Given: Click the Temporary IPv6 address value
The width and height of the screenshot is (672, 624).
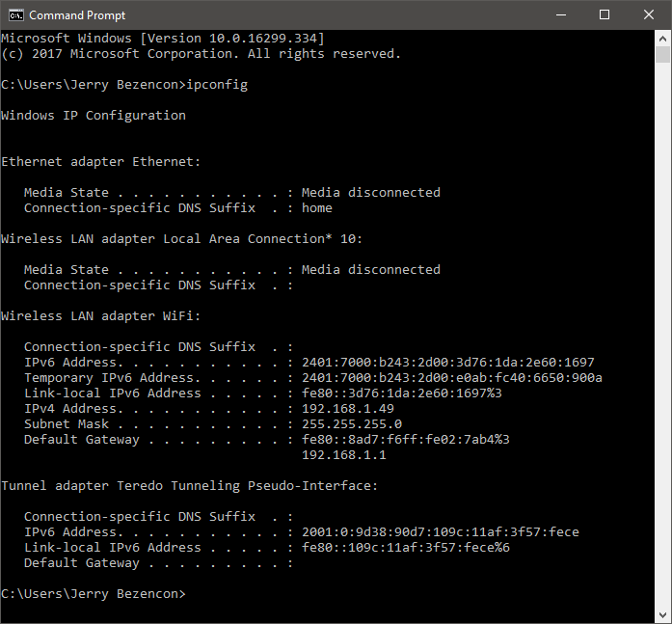Looking at the screenshot, I should tap(452, 377).
